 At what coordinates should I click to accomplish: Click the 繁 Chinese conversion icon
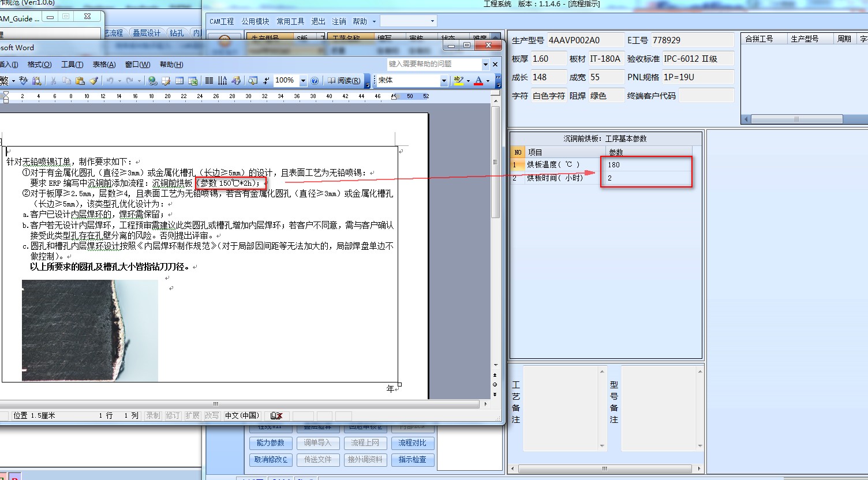point(4,81)
